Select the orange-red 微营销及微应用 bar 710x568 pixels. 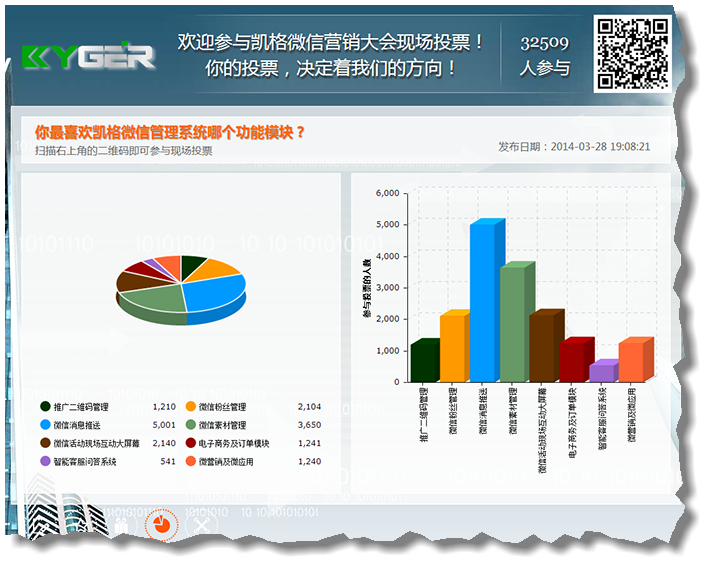[x=632, y=361]
